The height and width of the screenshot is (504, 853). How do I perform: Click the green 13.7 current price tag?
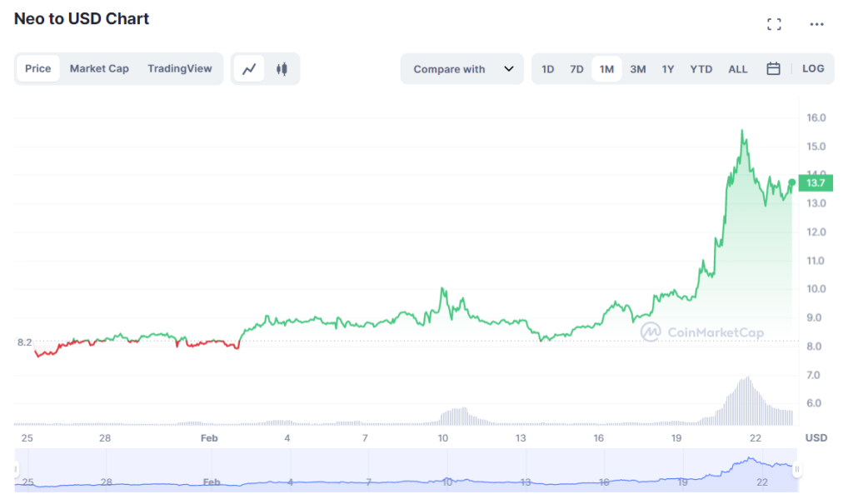coord(816,183)
